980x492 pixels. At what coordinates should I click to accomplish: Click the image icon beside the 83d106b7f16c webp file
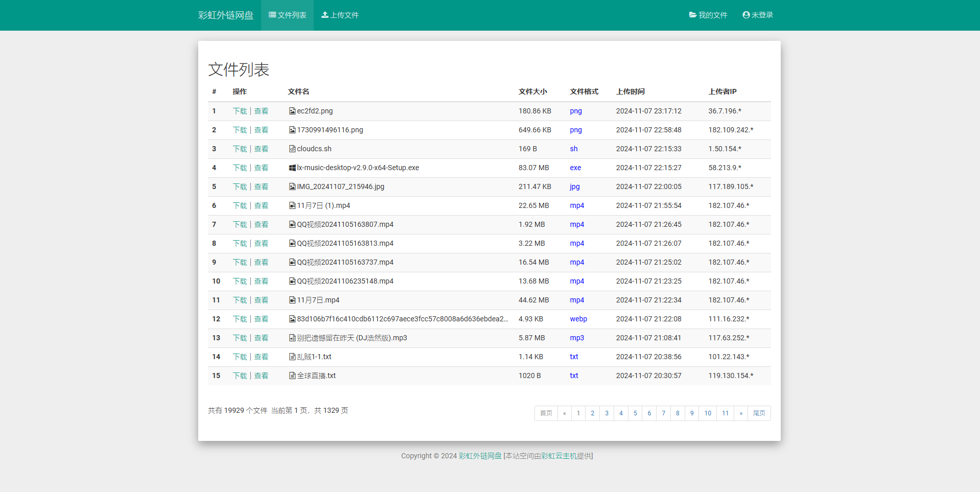[x=292, y=319]
